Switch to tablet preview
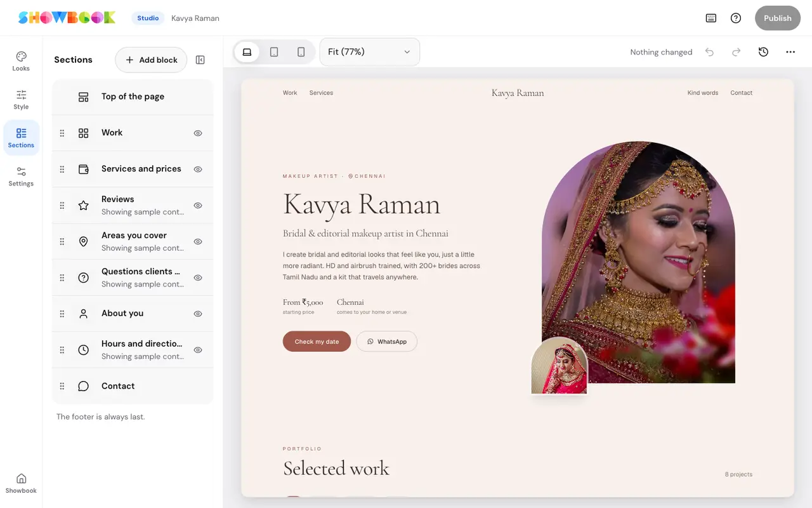Viewport: 812px width, 508px height. (274, 52)
